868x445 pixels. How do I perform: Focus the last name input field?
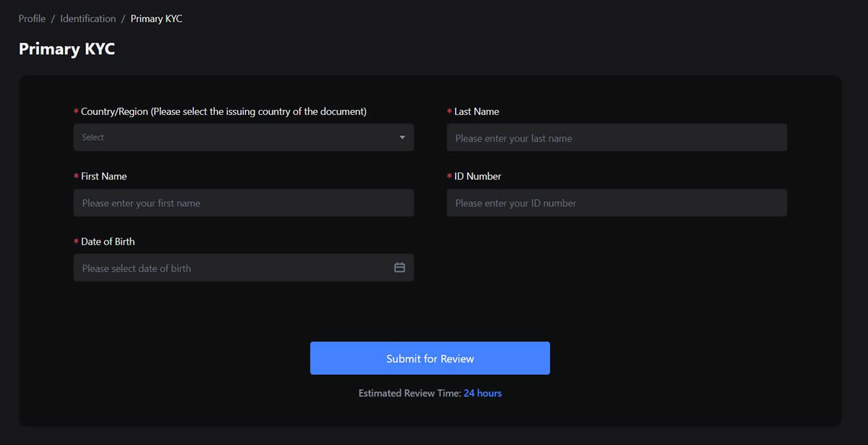tap(616, 137)
